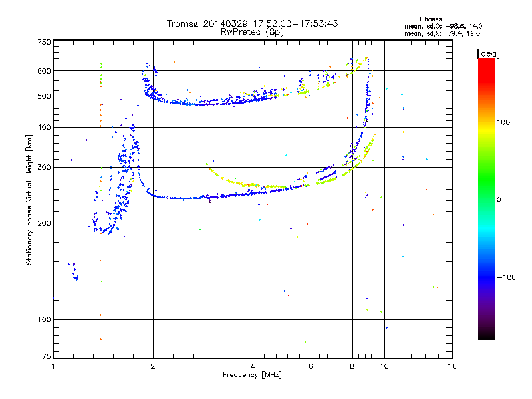
Task: Click the phase colorbar gradient
Action: coord(487,198)
